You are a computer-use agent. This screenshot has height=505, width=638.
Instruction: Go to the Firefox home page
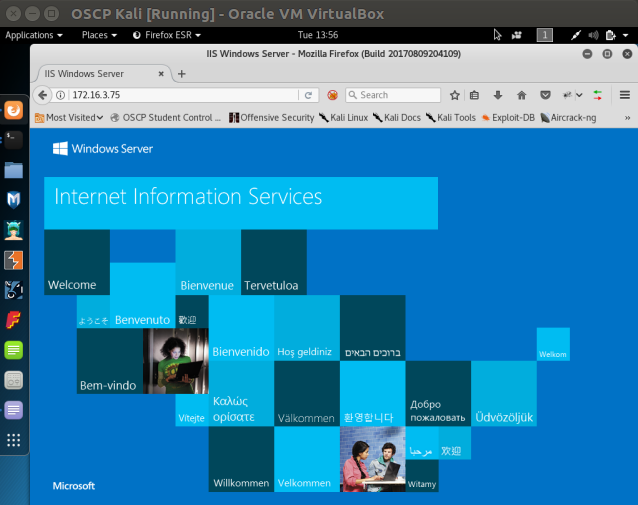click(x=521, y=95)
